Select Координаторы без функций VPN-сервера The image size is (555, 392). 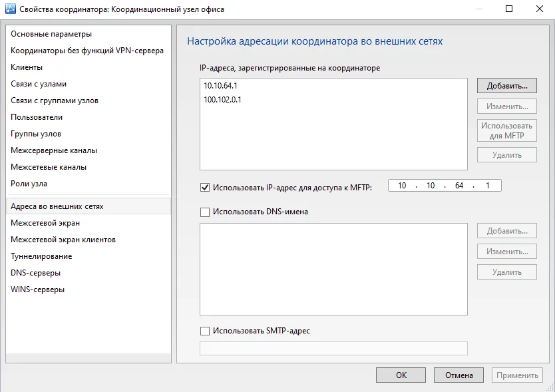tap(88, 51)
